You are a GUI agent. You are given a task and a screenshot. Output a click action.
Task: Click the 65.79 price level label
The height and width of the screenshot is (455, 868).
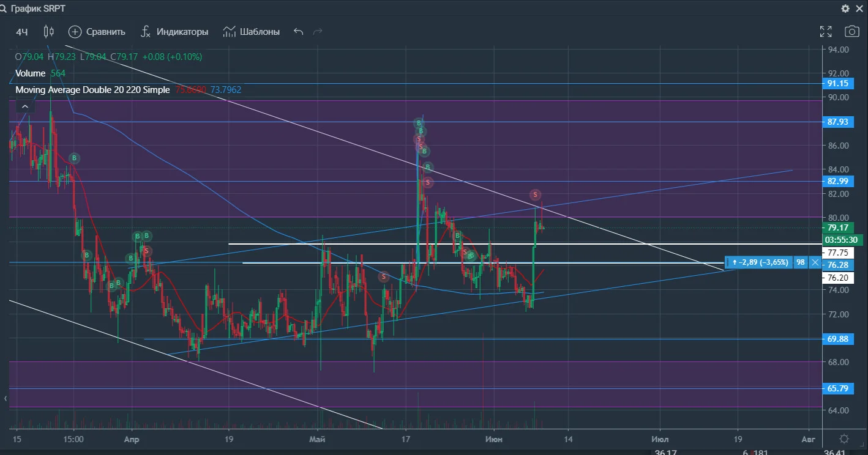point(837,388)
